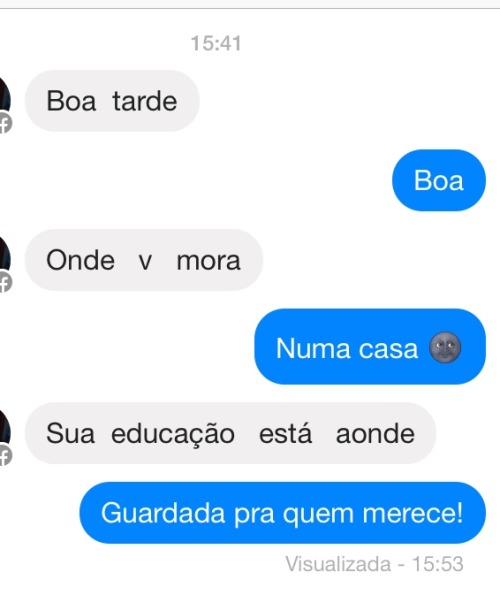This screenshot has height=595, width=500.
Task: Click the word "aonde" in the gray bubble
Action: coord(375,434)
